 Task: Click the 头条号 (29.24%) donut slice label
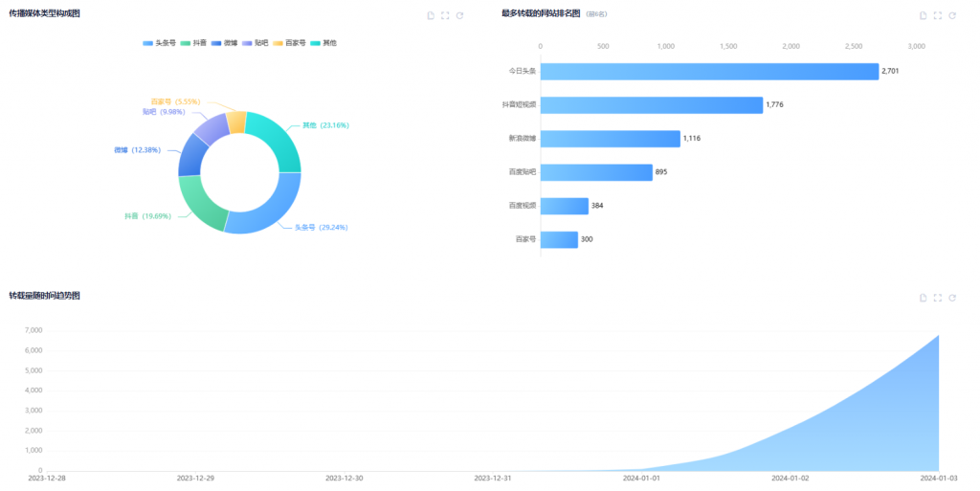(321, 227)
